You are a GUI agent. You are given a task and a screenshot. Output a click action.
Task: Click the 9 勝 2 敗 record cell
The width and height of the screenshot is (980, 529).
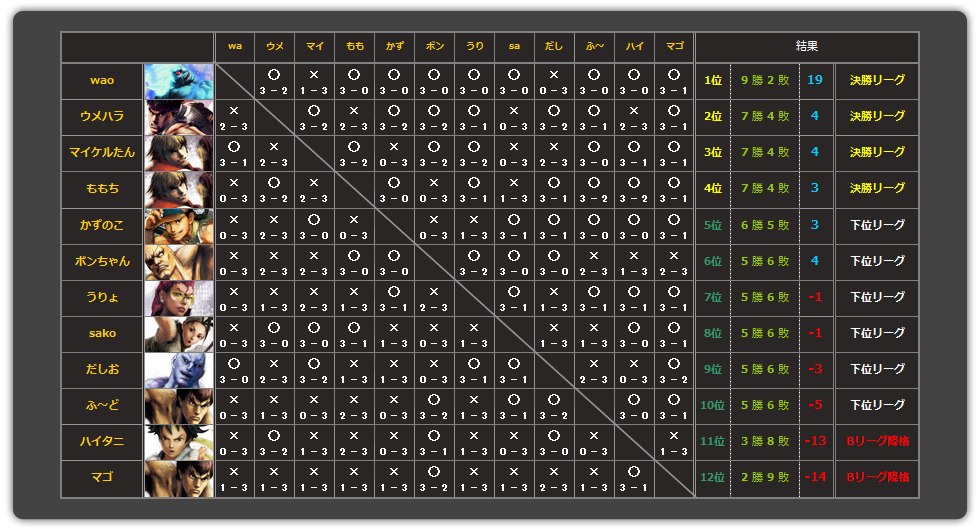(x=765, y=81)
